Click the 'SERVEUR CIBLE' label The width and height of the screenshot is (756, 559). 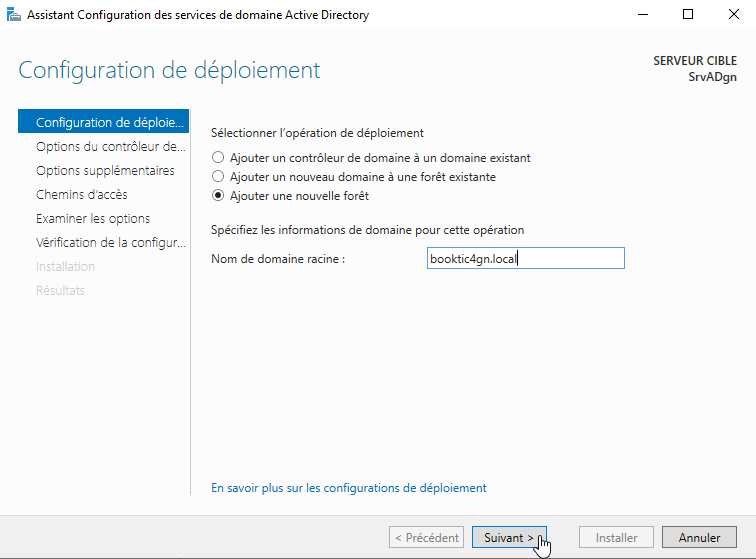[x=695, y=61]
